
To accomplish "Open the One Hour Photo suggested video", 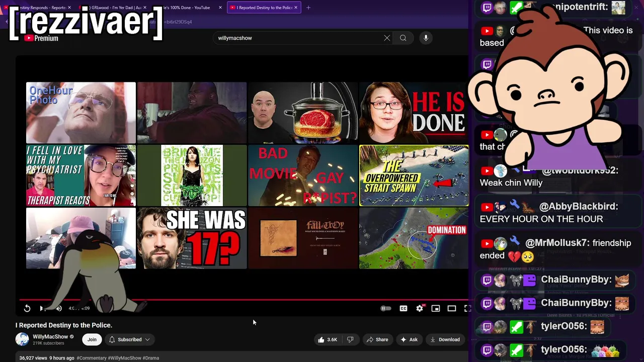I will [x=81, y=113].
